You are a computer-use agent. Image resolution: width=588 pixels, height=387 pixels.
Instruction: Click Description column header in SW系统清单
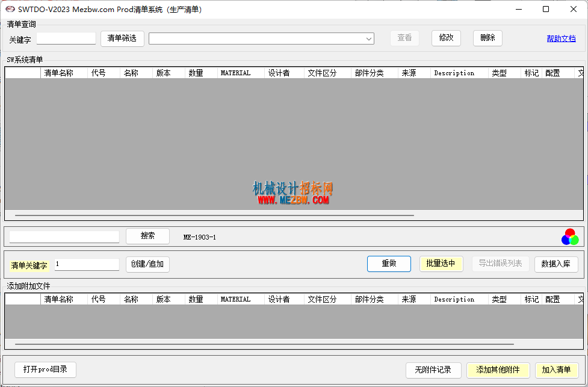click(459, 73)
